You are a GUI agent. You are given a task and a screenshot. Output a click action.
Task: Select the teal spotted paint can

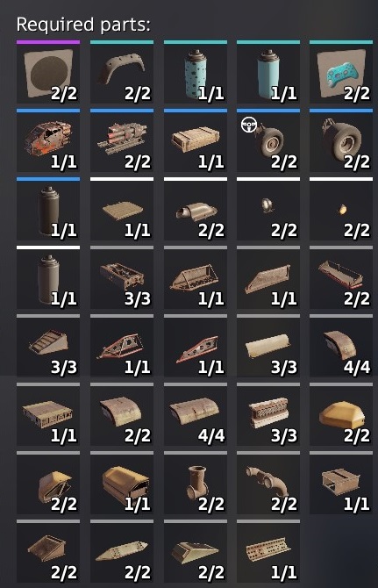[x=196, y=72]
